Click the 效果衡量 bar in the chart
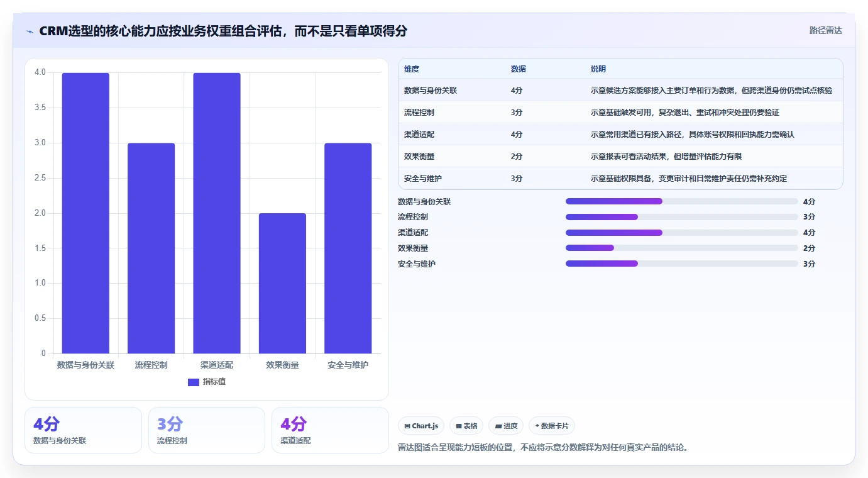 [x=282, y=284]
